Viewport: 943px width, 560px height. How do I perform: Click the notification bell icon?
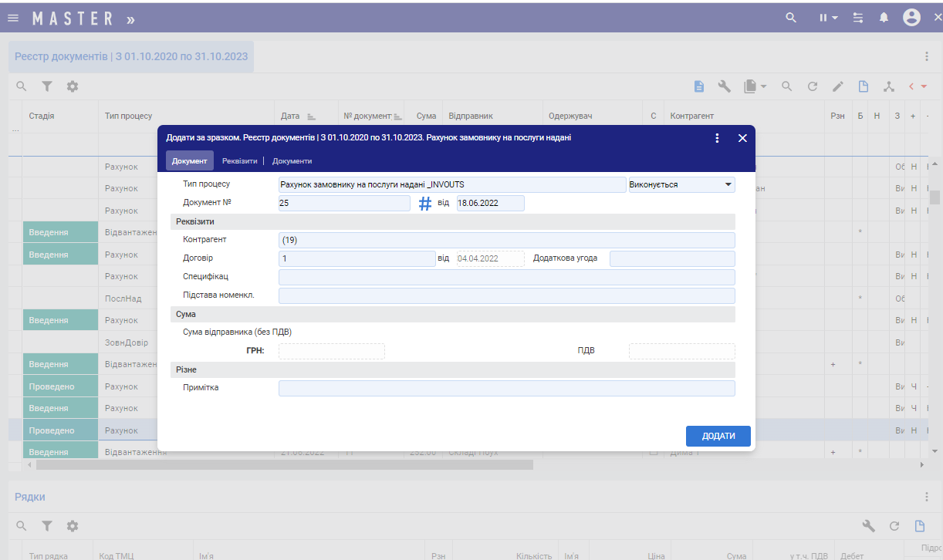tap(884, 18)
